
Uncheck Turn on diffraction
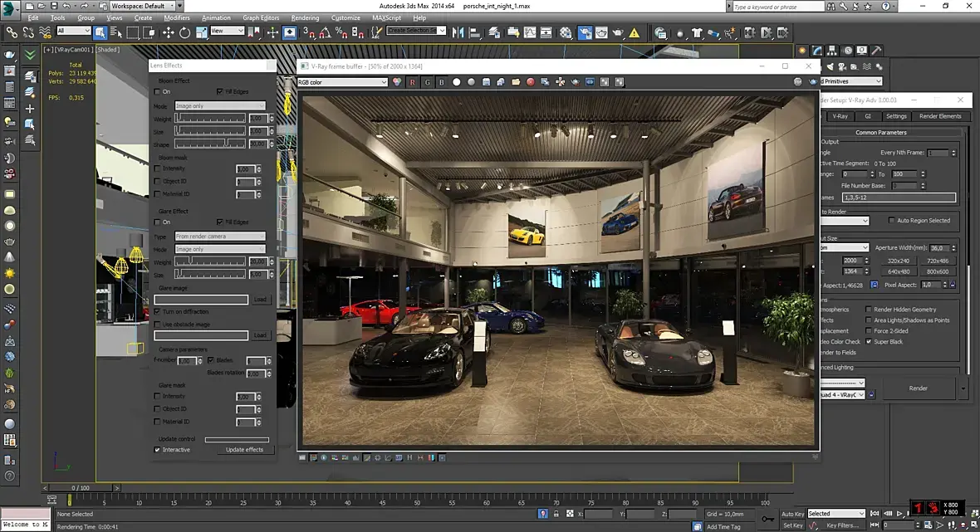pos(159,311)
